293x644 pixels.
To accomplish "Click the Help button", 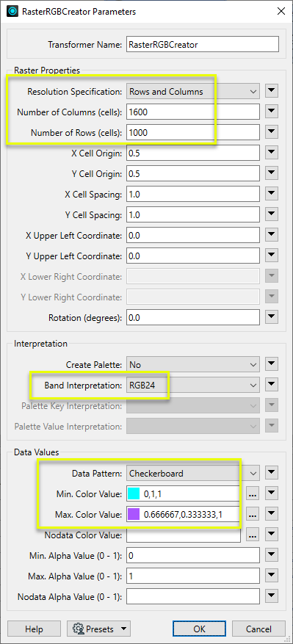I will tap(34, 629).
